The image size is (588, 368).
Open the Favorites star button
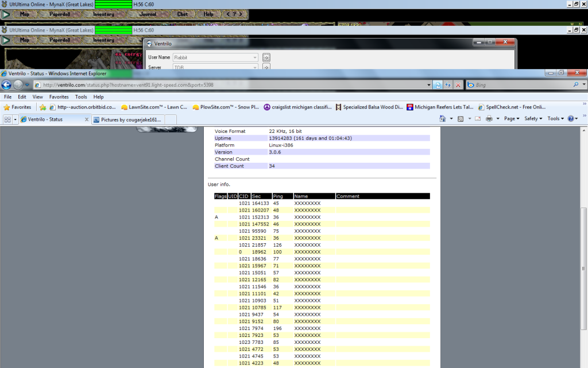point(17,108)
